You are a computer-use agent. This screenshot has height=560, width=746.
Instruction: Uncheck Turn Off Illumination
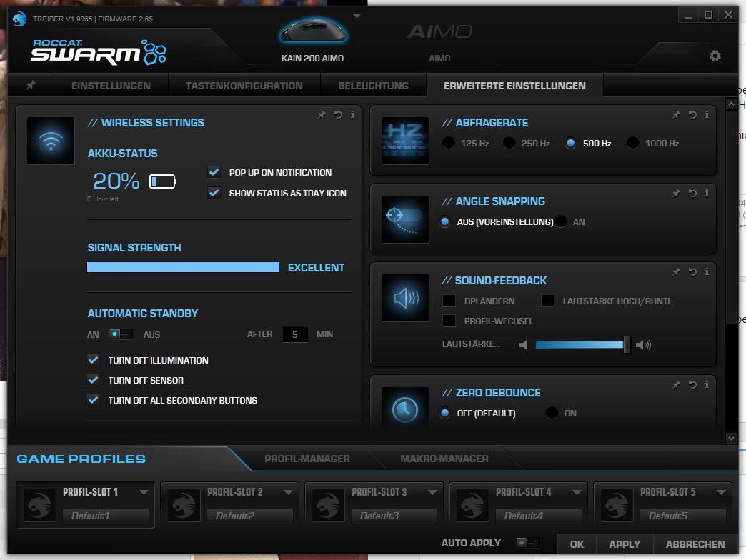click(x=94, y=361)
